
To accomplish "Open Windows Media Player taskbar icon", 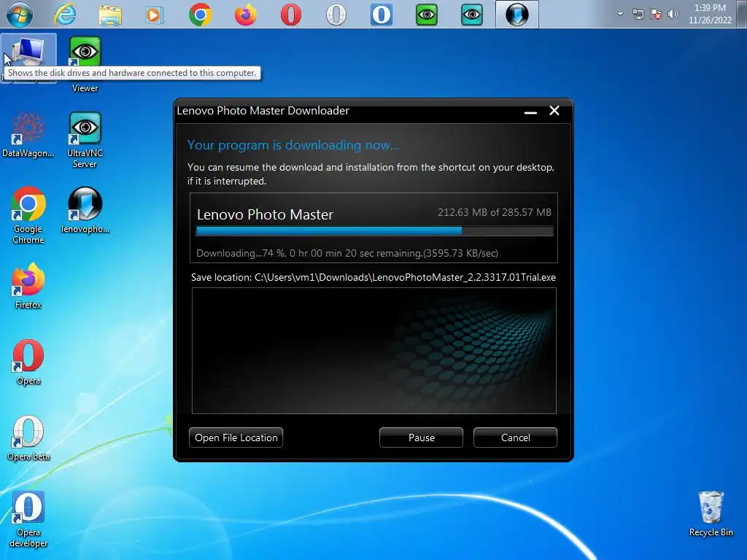I will coord(155,15).
